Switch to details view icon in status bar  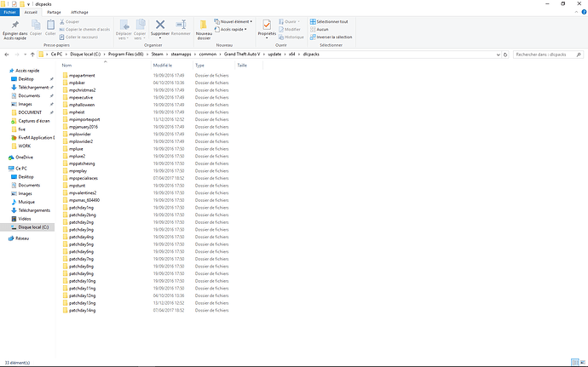pos(575,363)
